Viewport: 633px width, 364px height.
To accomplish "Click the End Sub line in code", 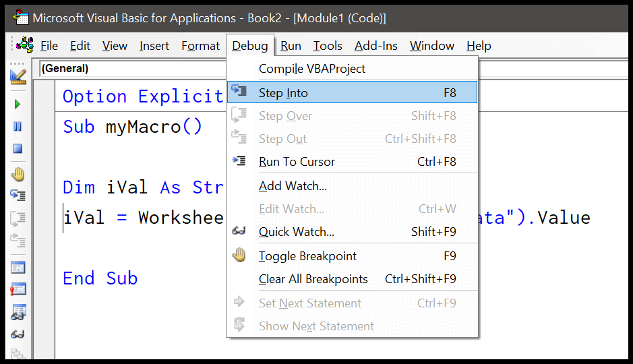I will [100, 278].
